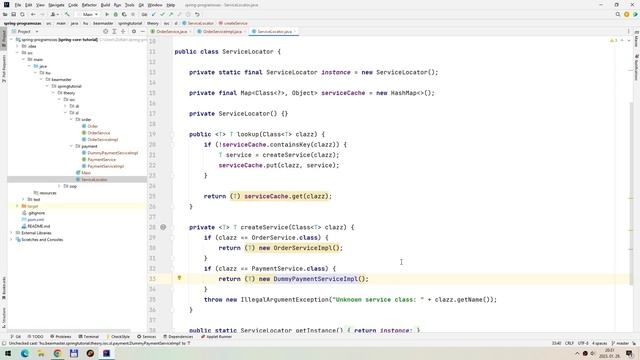Open the Structure side tool window

pyautogui.click(x=4, y=318)
